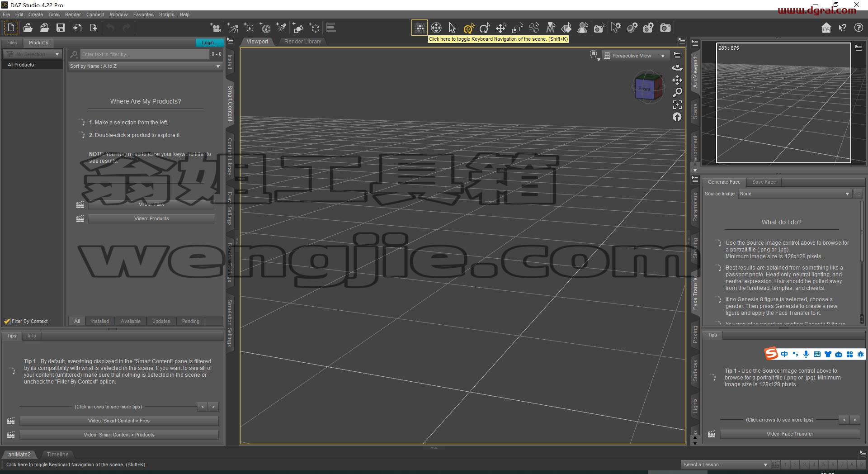Click the view cube Front face
This screenshot has height=474, width=868.
645,89
